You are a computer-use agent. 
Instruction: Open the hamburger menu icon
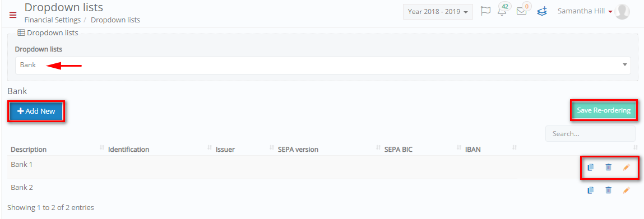click(x=13, y=16)
